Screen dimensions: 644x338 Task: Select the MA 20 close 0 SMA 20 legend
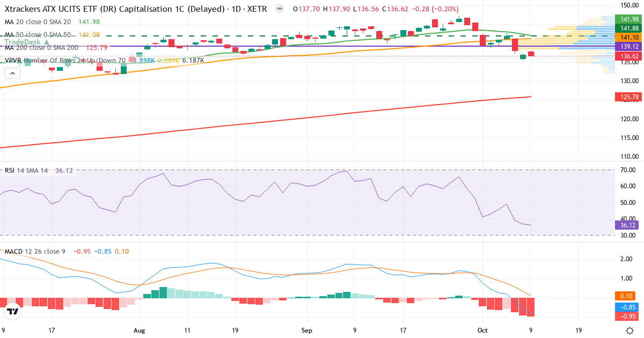(38, 22)
